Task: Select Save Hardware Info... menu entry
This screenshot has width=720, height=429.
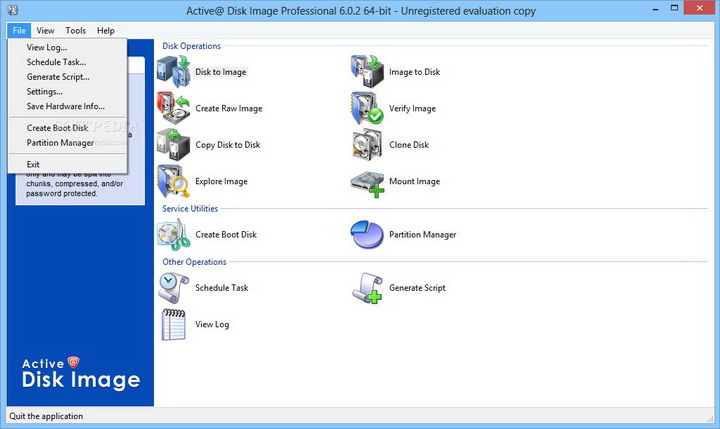Action: coord(67,106)
